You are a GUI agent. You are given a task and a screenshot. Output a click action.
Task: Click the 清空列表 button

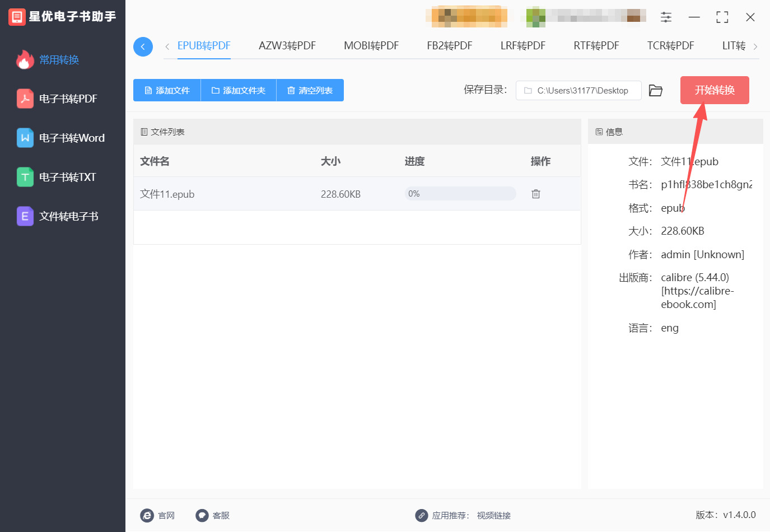pyautogui.click(x=310, y=90)
